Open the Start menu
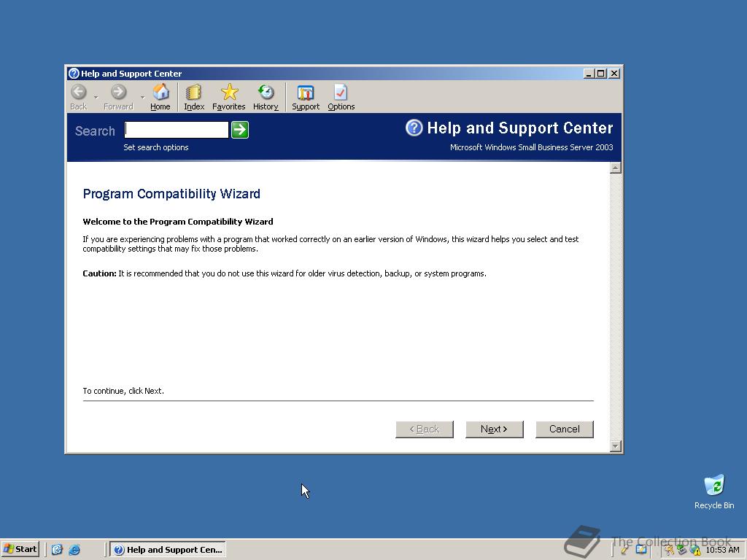This screenshot has height=560, width=747. coord(20,550)
